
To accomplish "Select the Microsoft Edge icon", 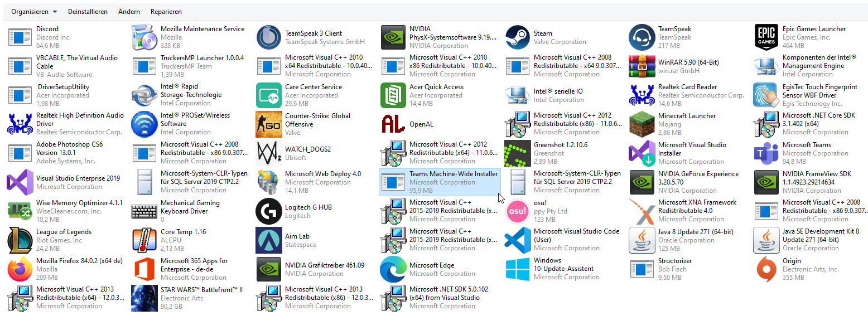I will tap(393, 269).
